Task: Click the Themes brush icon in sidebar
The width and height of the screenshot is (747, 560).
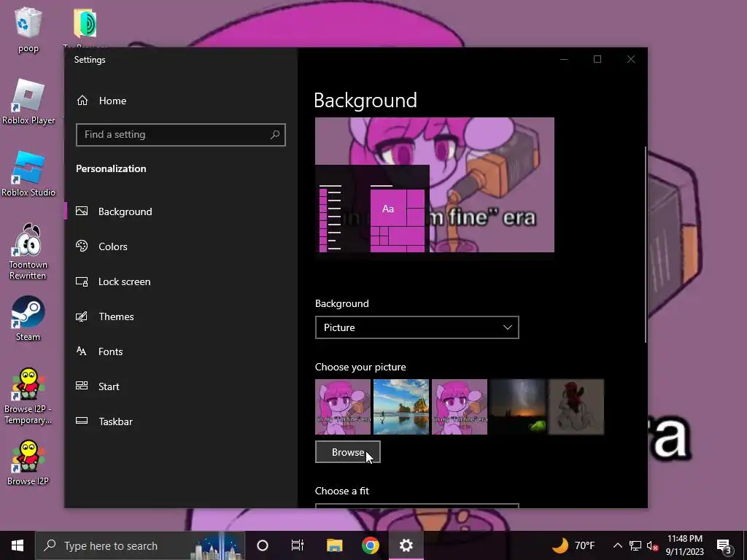Action: click(x=82, y=316)
